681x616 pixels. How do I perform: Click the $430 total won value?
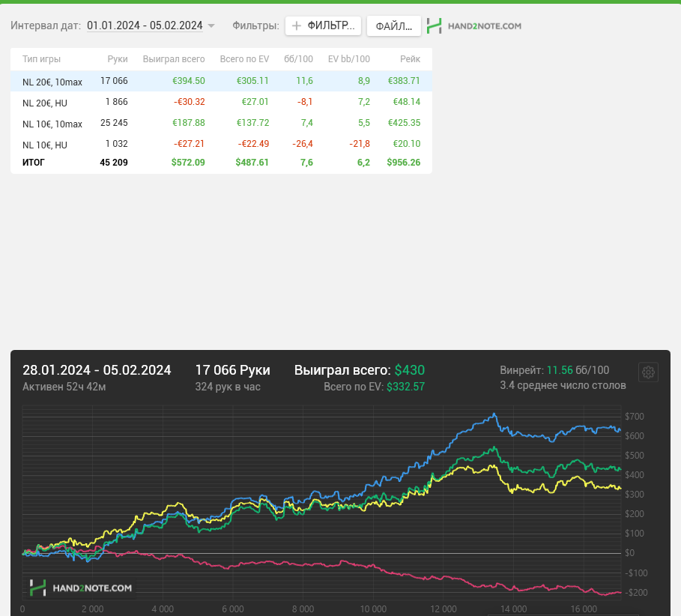pyautogui.click(x=410, y=370)
